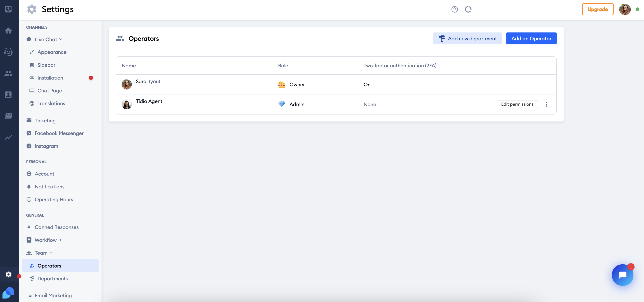Open Operating Hours settings
Screen dimensions: 644x302
click(54, 199)
